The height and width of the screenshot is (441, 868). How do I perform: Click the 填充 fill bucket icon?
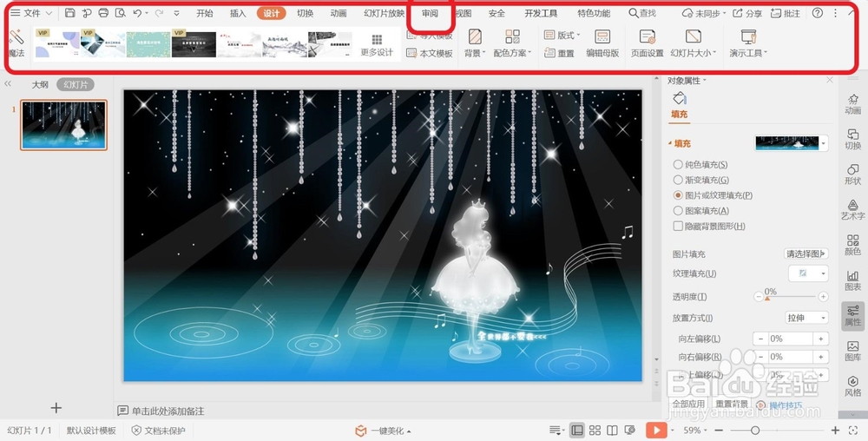[x=680, y=99]
